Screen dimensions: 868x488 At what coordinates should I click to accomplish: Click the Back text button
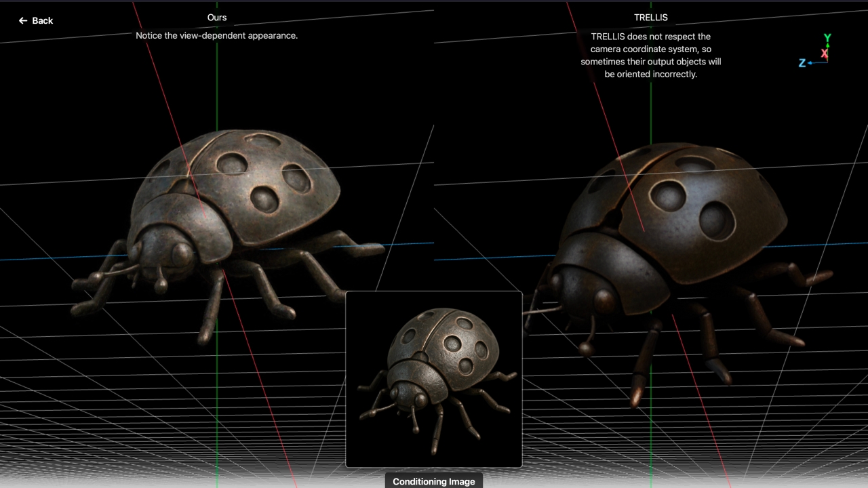coord(42,21)
